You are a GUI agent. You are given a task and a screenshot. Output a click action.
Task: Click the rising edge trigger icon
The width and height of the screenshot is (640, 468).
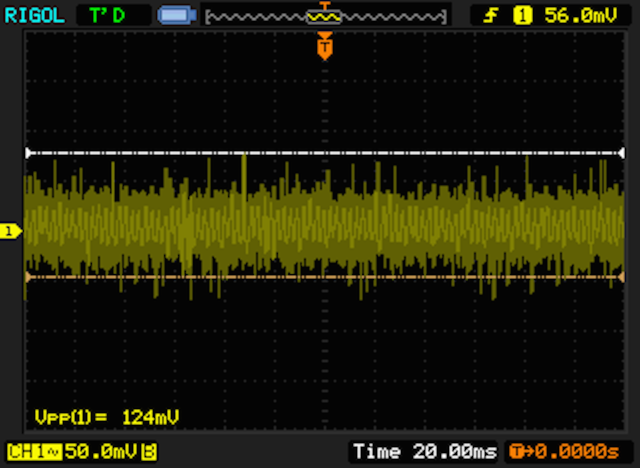click(x=491, y=16)
